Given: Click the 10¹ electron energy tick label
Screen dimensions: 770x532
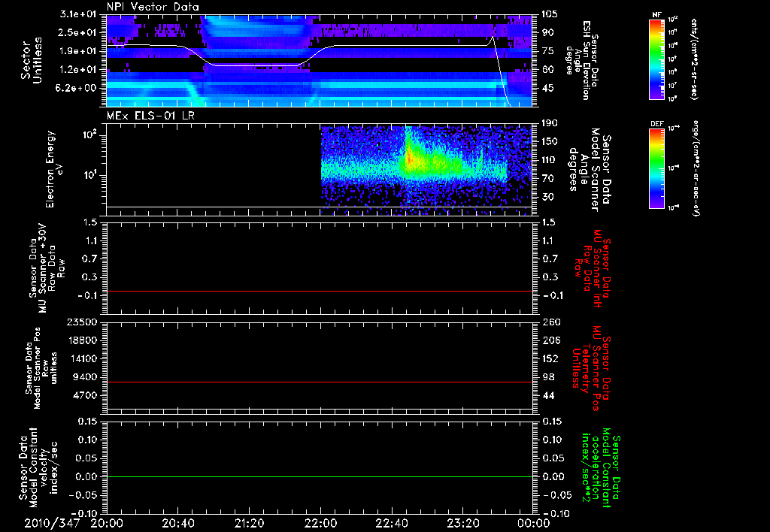Looking at the screenshot, I should click(89, 175).
